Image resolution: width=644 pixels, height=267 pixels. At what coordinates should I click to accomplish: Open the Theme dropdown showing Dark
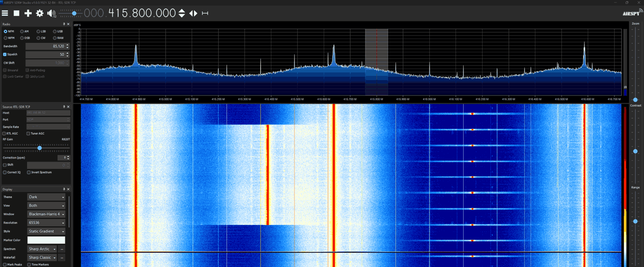pyautogui.click(x=46, y=197)
